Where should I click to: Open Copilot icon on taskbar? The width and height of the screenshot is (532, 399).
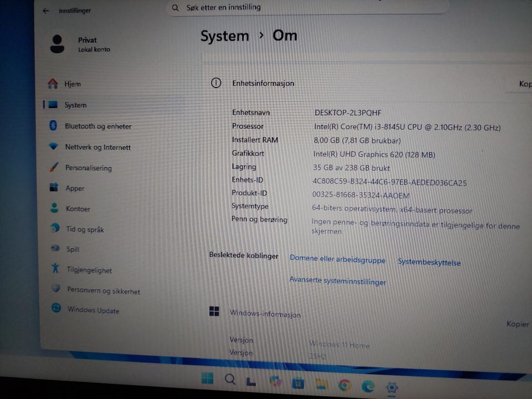pos(275,382)
